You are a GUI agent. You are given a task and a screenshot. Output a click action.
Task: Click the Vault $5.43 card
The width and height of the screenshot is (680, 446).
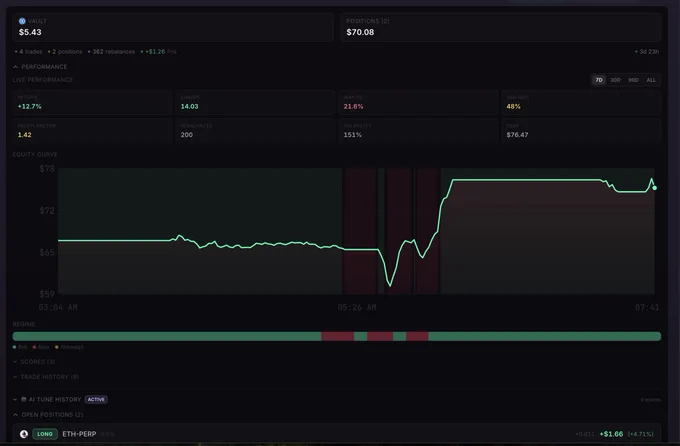click(173, 27)
